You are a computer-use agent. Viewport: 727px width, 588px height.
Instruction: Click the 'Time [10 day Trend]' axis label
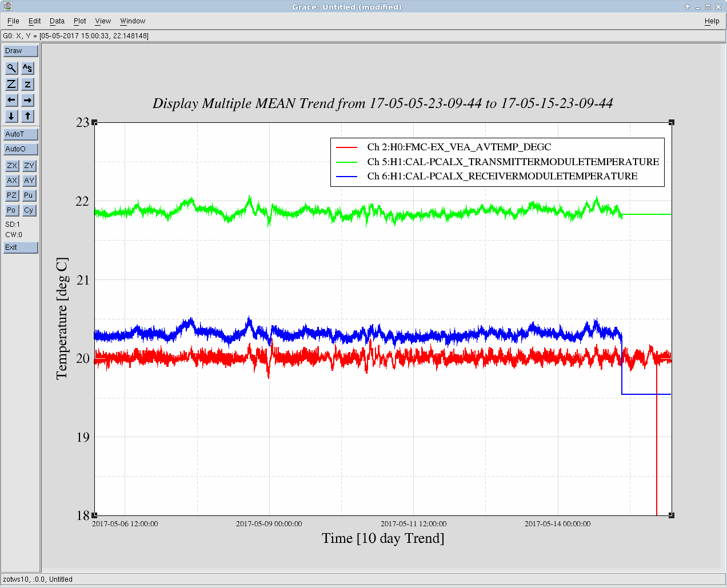pos(383,538)
